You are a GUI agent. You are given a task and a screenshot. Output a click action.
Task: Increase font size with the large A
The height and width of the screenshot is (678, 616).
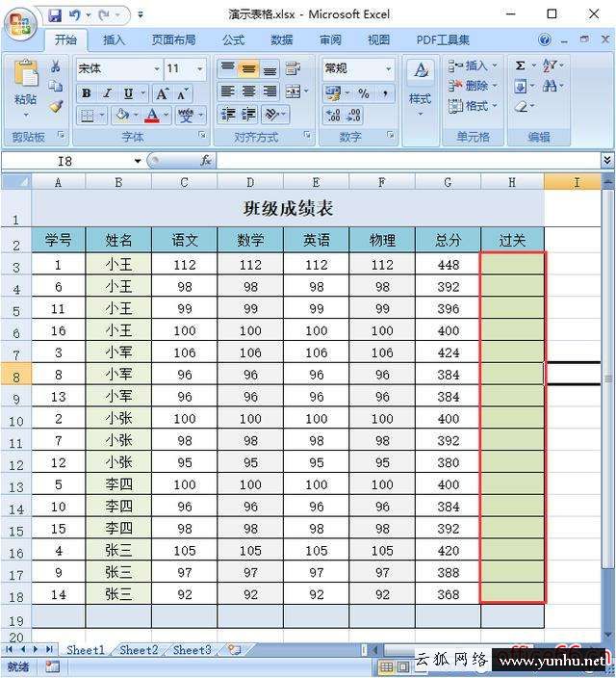click(x=162, y=93)
